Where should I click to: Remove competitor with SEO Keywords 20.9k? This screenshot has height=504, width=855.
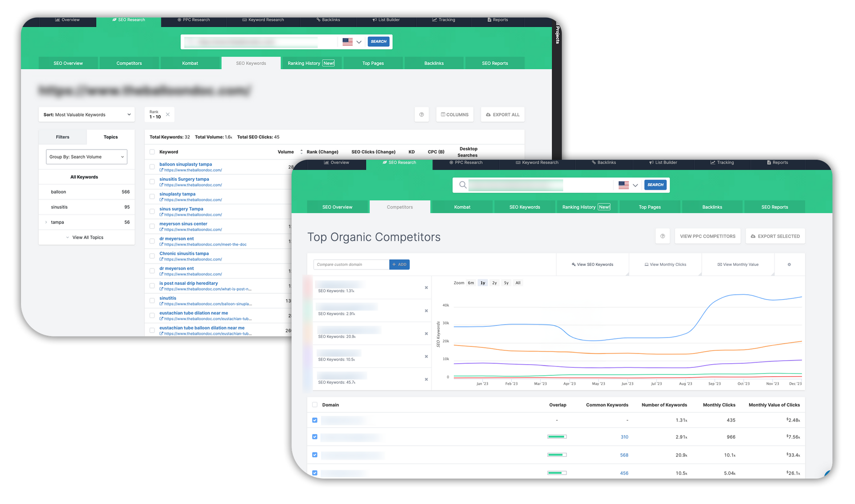coord(426,333)
